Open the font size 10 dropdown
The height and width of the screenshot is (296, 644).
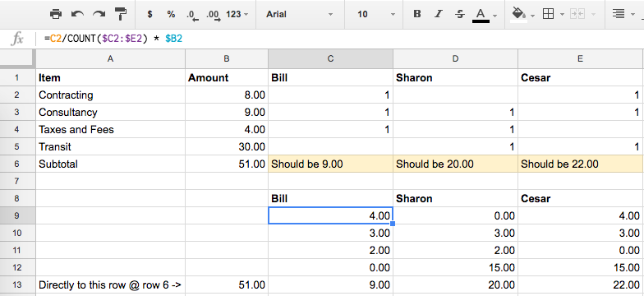click(376, 15)
